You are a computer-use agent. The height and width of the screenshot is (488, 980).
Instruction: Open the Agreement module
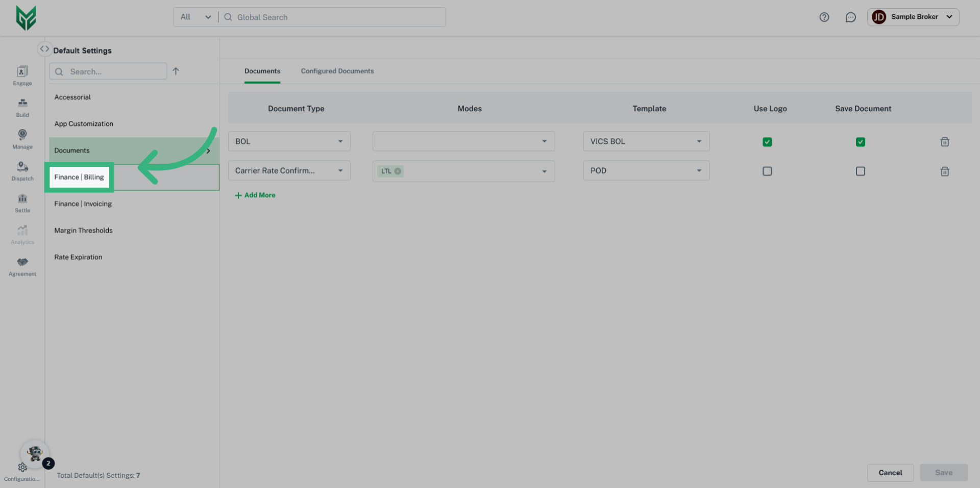22,266
